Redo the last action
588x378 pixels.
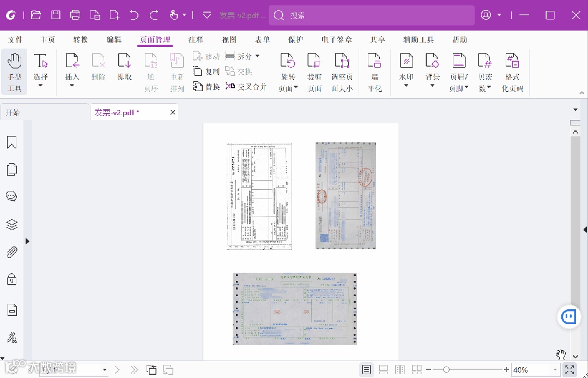point(154,15)
